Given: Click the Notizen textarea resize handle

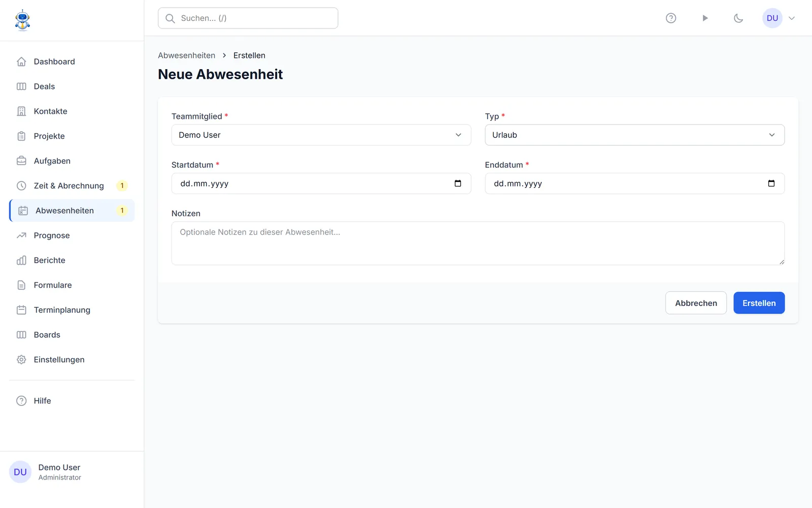Looking at the screenshot, I should [782, 262].
